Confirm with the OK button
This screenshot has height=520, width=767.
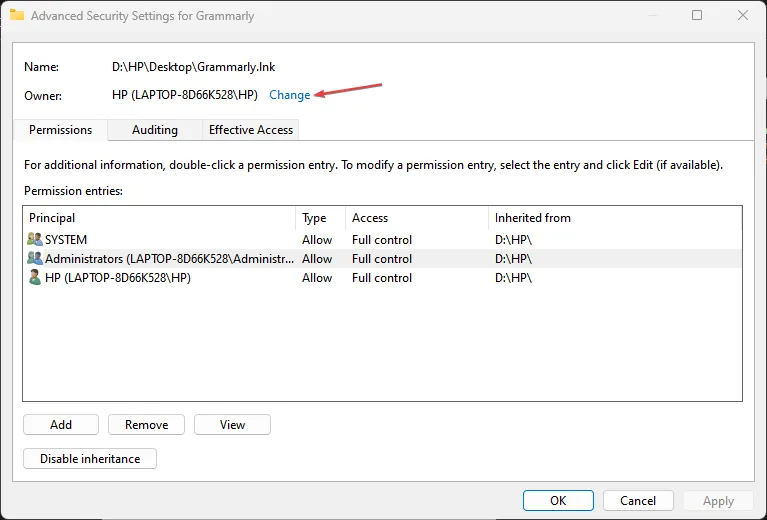[558, 500]
